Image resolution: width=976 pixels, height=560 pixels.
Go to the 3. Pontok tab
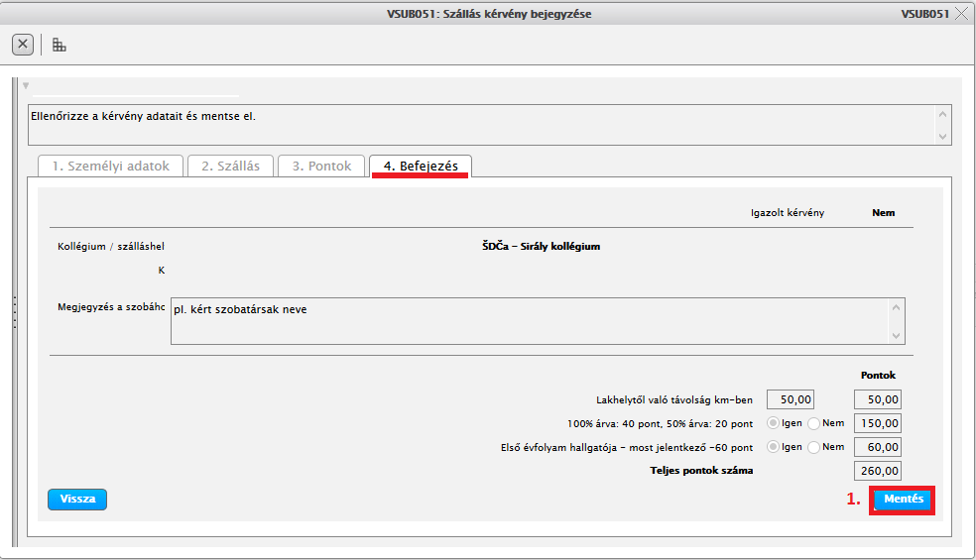(321, 167)
